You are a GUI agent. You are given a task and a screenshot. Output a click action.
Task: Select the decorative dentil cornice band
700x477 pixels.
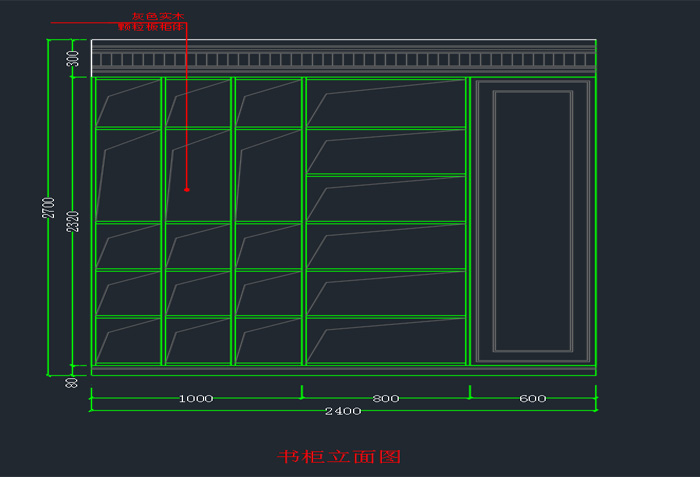tap(343, 60)
